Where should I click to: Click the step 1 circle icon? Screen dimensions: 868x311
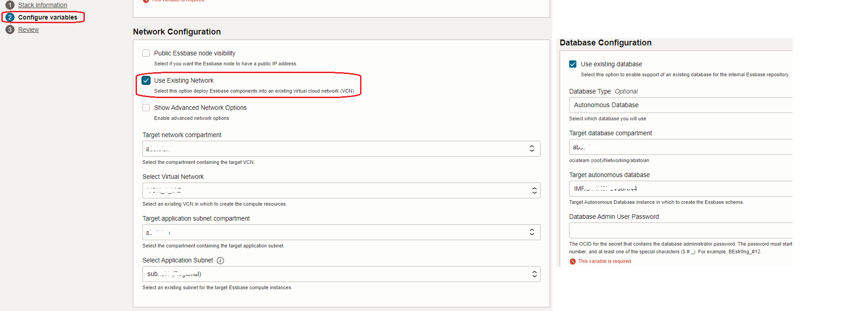pyautogui.click(x=10, y=5)
